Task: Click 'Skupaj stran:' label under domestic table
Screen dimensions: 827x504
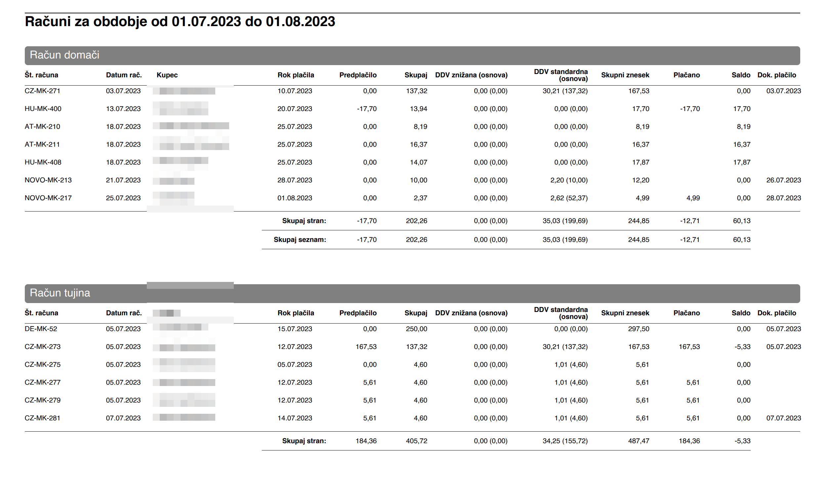Action: (304, 221)
